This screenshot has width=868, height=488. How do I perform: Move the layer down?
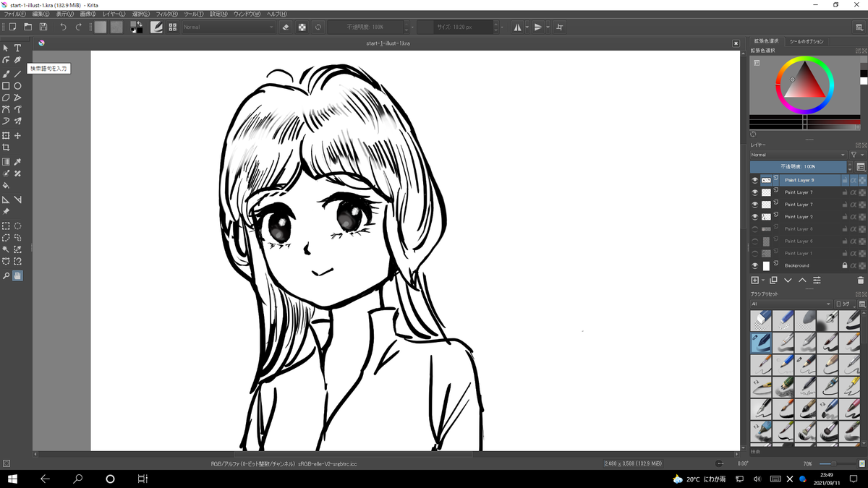pos(788,280)
